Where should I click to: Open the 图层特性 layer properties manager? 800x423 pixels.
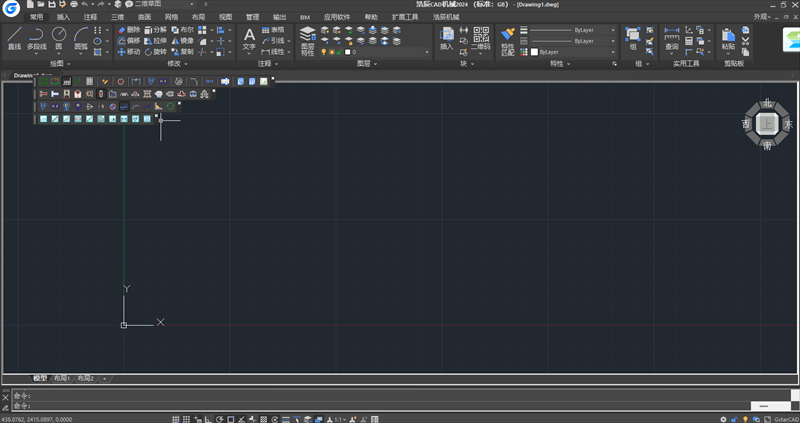pyautogui.click(x=307, y=39)
